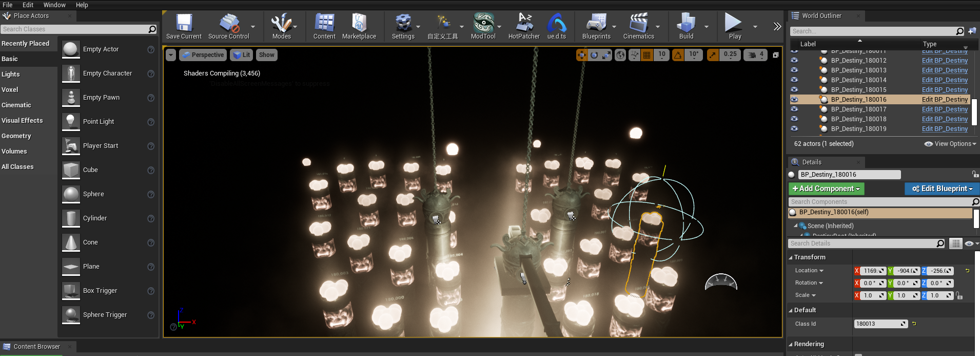
Task: Reset Location to default using yellow arrow
Action: (x=967, y=271)
